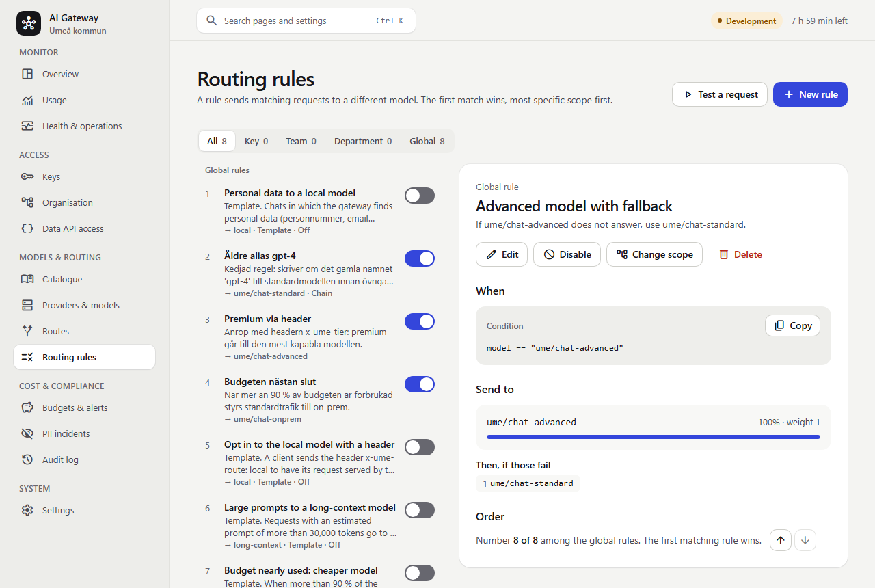This screenshot has width=875, height=588.
Task: Open Settings in the sidebar
Action: [x=84, y=510]
